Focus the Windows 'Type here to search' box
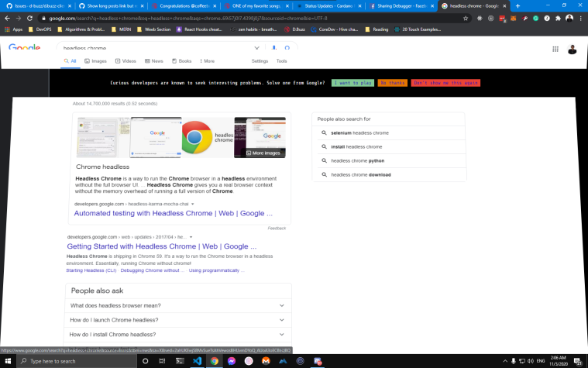This screenshot has height=368, width=588. coord(77,361)
